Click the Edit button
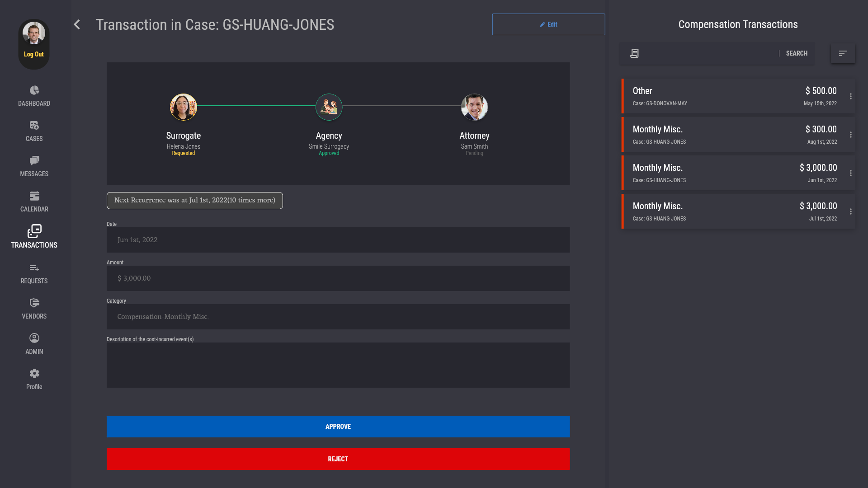The width and height of the screenshot is (868, 488). 548,24
